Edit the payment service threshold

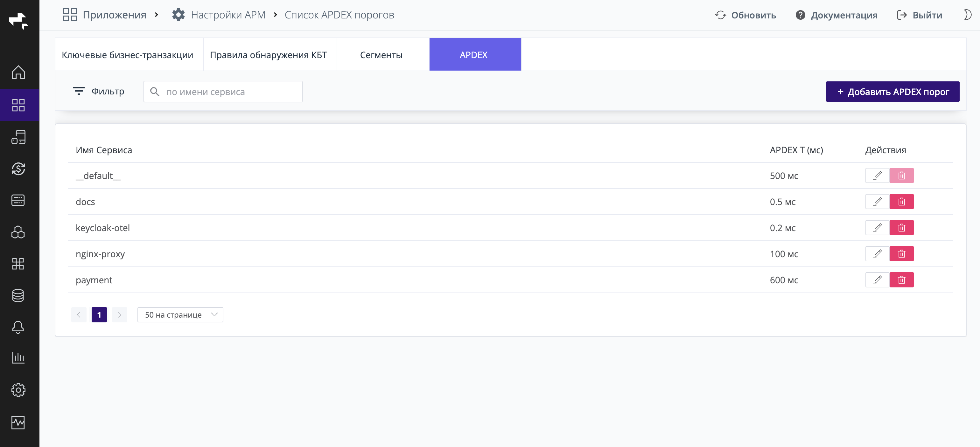click(878, 280)
